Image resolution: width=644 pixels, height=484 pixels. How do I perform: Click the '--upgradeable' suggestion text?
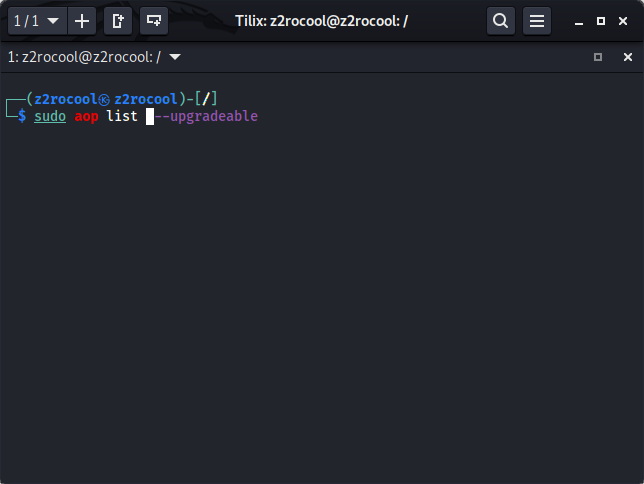click(x=206, y=117)
